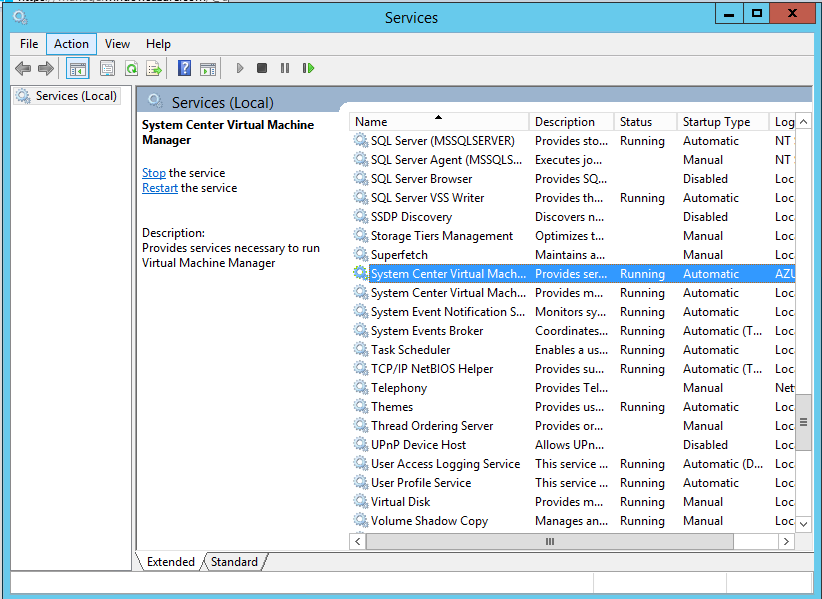Click the gear icon of Superfetch row
Screen dimensions: 822x599
361,254
